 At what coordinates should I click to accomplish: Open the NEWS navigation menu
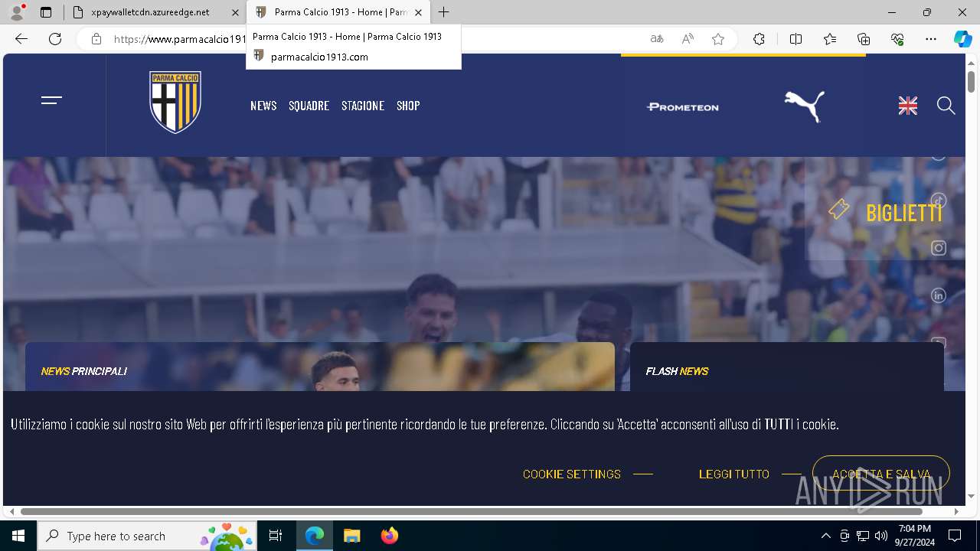tap(263, 106)
